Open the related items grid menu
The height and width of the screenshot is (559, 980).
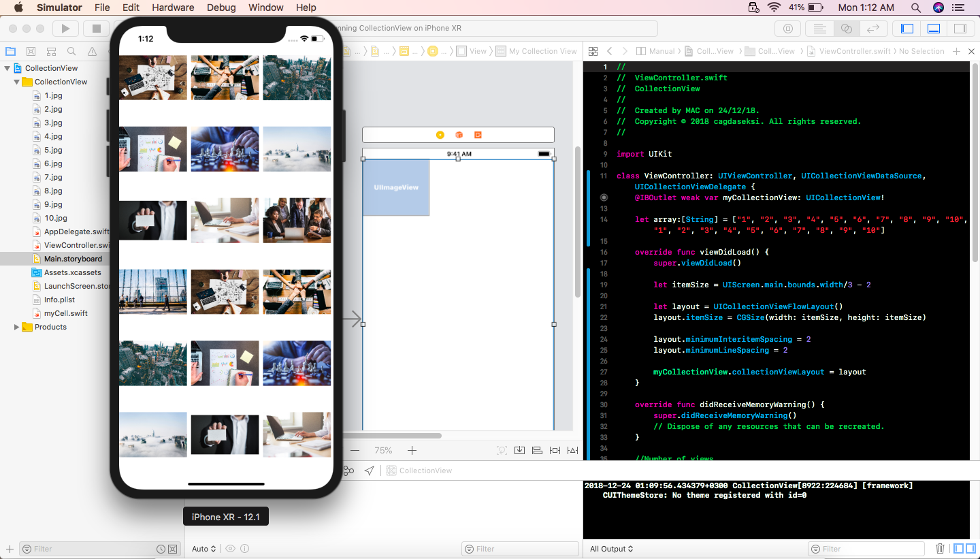[593, 51]
